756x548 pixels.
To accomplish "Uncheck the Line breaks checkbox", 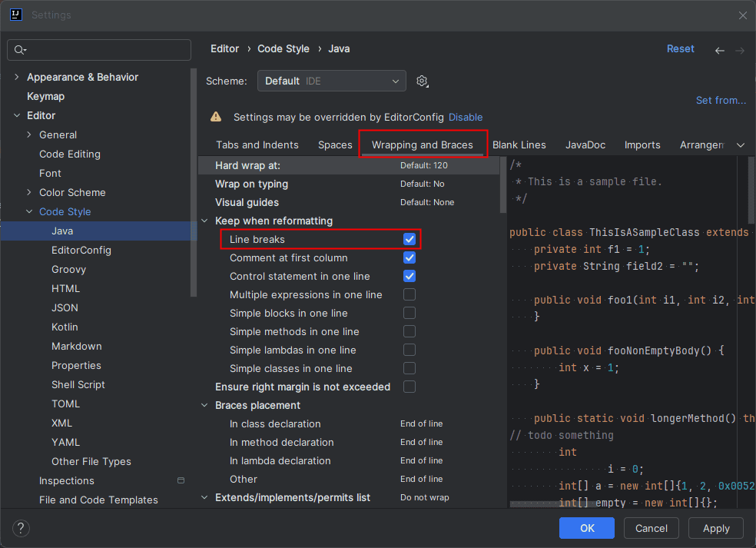I will (409, 240).
